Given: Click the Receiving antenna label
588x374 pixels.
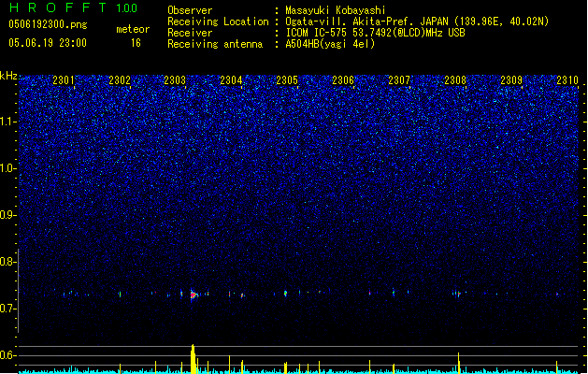Looking at the screenshot, I should pyautogui.click(x=215, y=44).
